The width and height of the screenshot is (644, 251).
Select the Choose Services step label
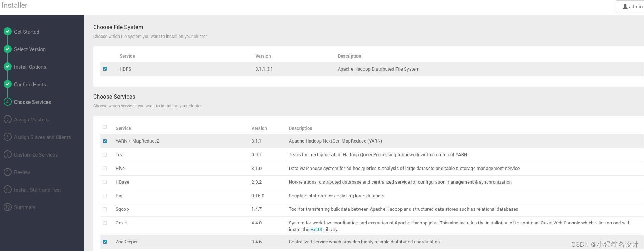click(x=32, y=102)
